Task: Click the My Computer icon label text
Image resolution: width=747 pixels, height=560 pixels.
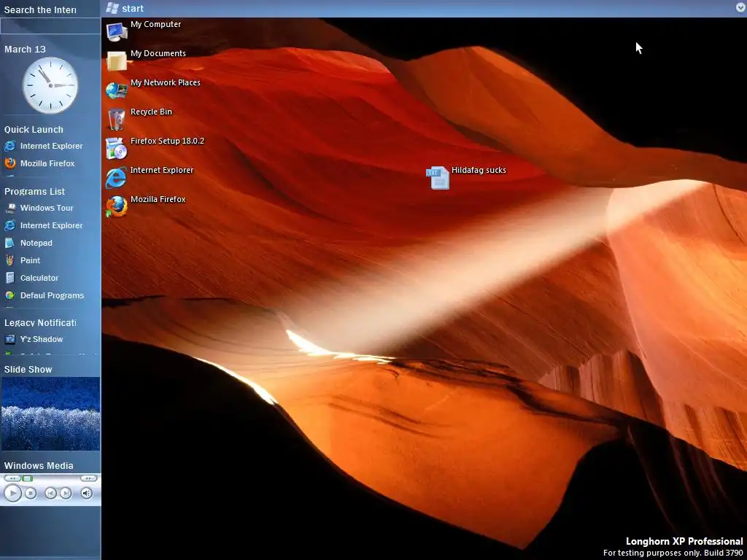Action: tap(156, 24)
